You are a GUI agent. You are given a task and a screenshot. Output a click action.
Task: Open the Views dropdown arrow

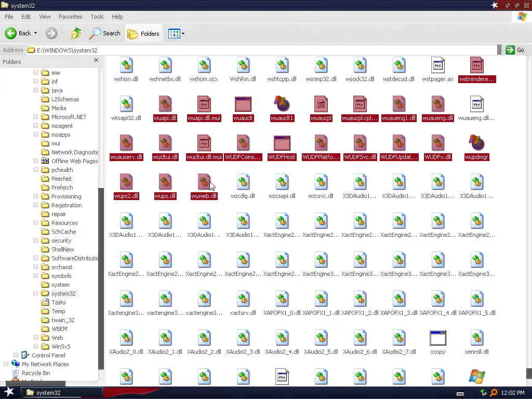[183, 33]
